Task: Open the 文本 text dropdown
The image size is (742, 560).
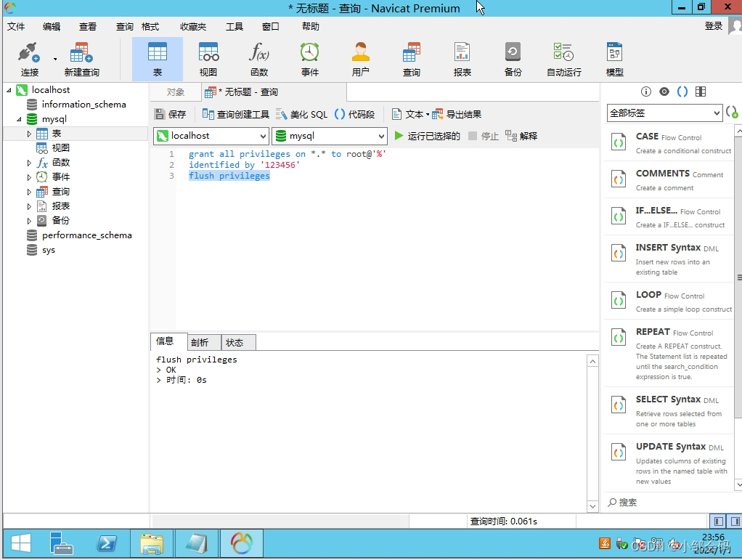Action: click(409, 114)
